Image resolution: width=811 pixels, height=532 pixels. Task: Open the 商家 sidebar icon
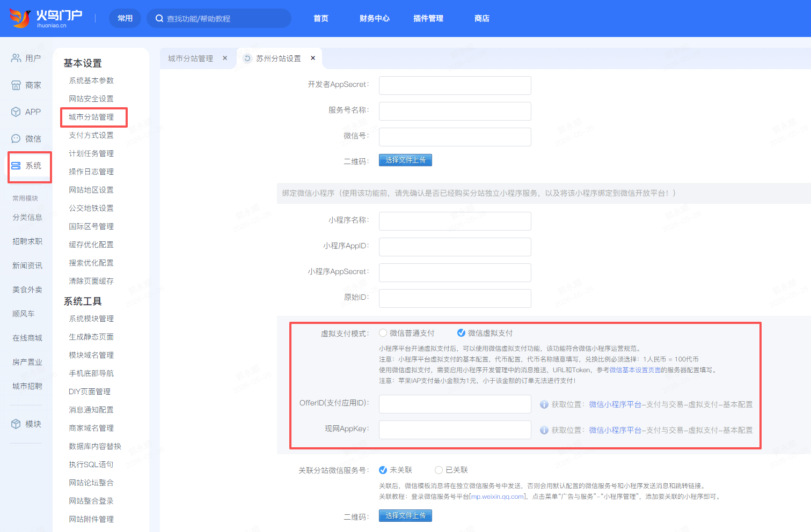(16, 85)
